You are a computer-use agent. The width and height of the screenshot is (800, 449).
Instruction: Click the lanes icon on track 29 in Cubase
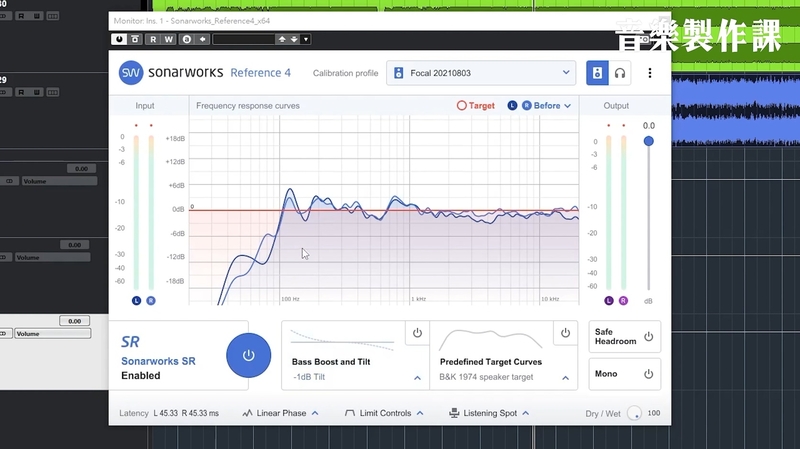tap(53, 92)
